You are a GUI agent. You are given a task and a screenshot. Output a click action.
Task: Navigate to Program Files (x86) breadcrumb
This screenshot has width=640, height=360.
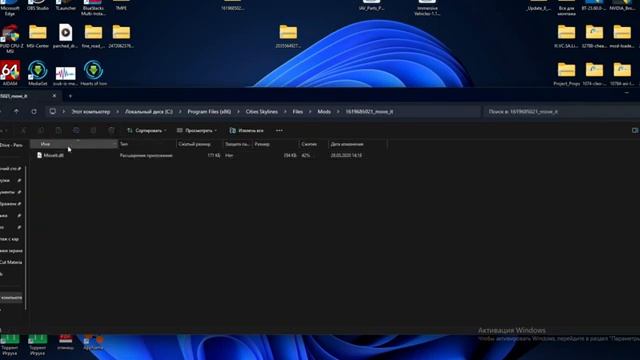pos(209,111)
